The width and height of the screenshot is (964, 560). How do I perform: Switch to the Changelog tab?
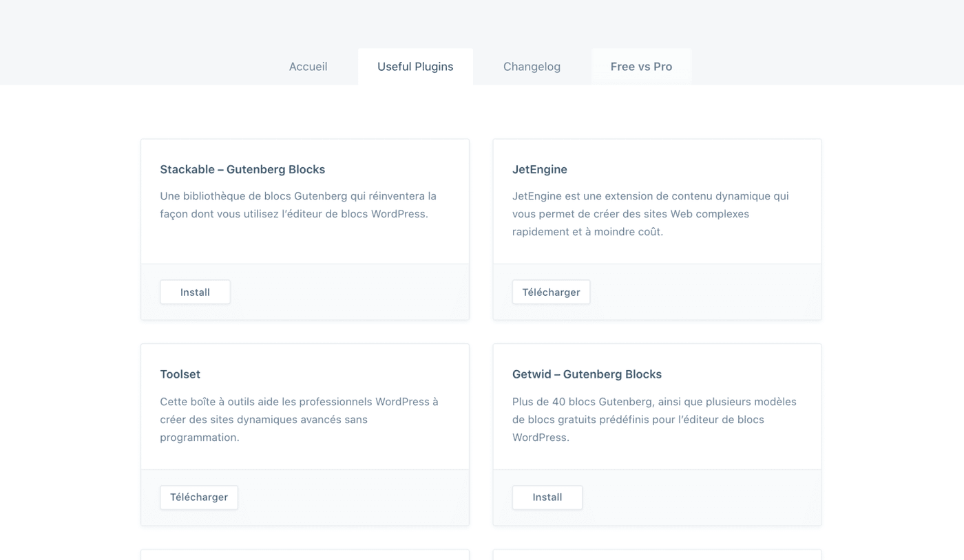click(x=532, y=66)
